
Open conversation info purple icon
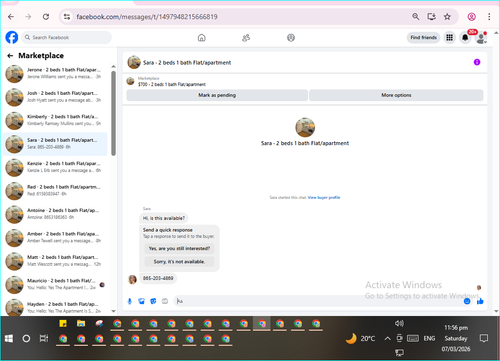click(x=477, y=62)
